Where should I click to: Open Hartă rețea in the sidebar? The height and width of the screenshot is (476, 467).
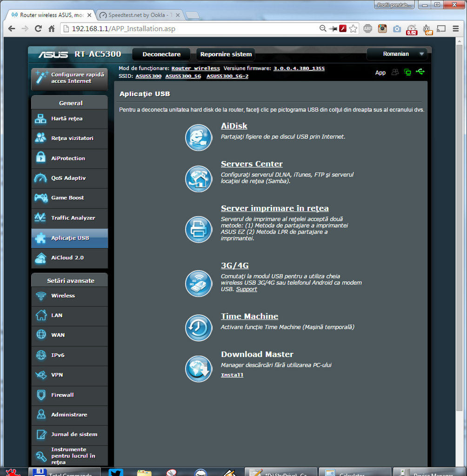70,119
